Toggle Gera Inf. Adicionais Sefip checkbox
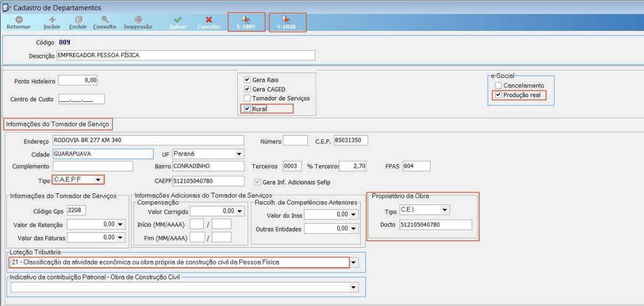 coord(258,182)
